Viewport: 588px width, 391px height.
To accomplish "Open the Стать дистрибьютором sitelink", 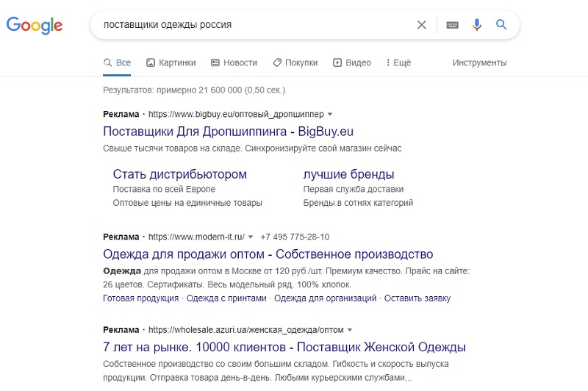I will (179, 174).
